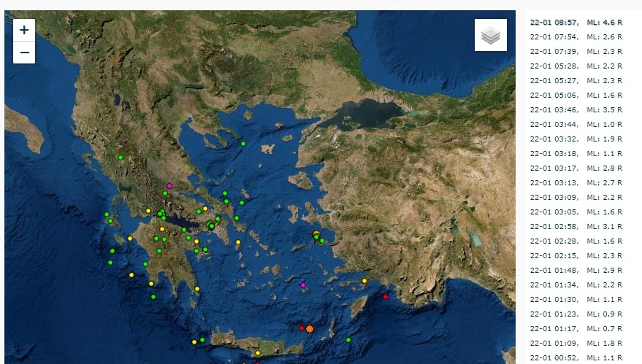Select the 22-01 03:17 ML: 2.8 R entry
642x364 pixels.
coord(576,168)
